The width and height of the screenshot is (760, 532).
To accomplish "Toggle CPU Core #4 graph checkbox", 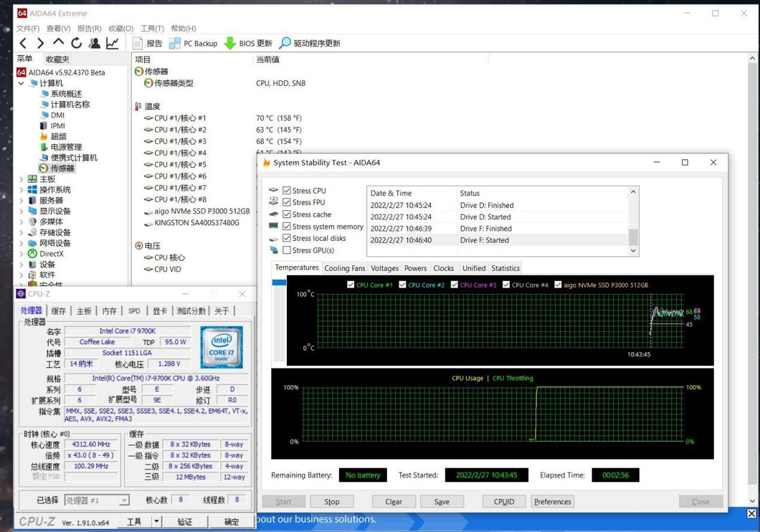I will point(507,285).
